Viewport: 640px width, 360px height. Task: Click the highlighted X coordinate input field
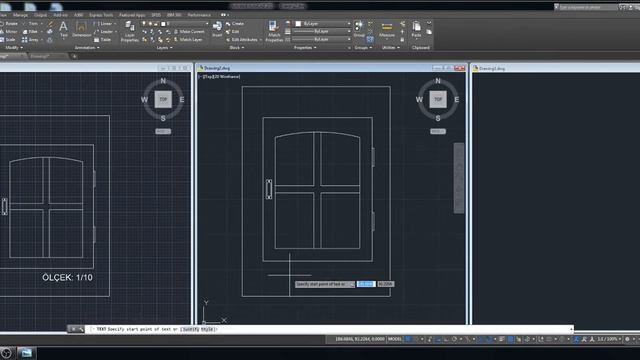[x=366, y=284]
